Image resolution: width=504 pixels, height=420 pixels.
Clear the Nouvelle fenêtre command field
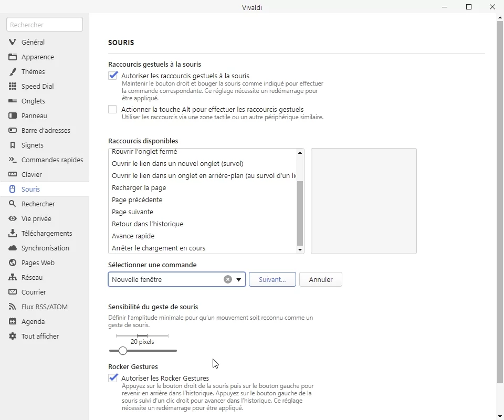pyautogui.click(x=227, y=280)
